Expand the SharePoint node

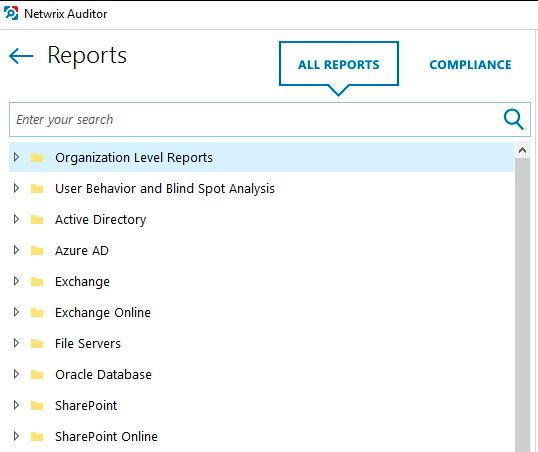pos(16,405)
